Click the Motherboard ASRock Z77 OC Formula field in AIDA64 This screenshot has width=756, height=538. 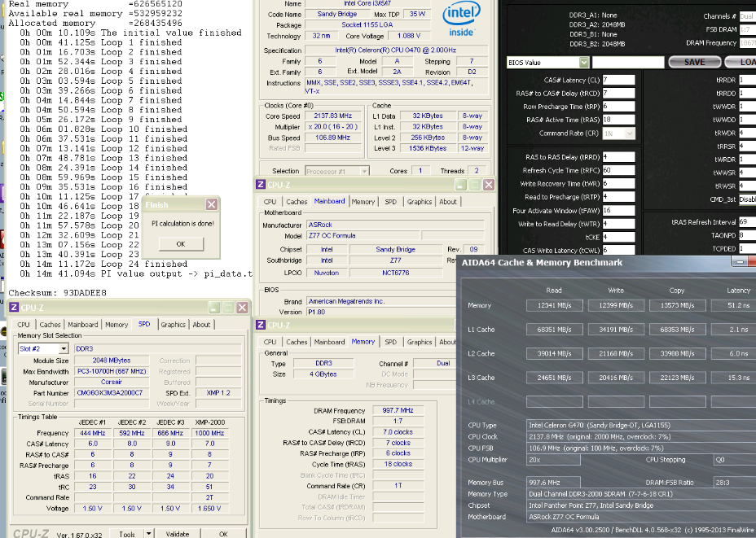point(641,517)
